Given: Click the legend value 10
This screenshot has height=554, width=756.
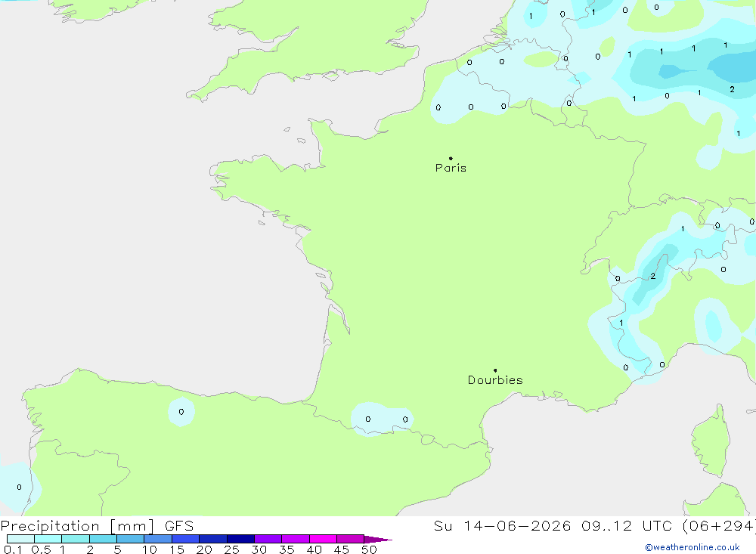Looking at the screenshot, I should tap(150, 549).
